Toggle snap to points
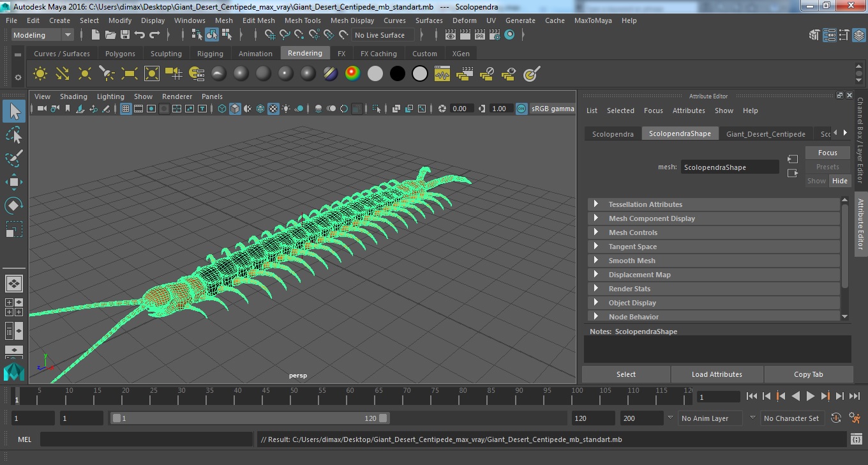The width and height of the screenshot is (868, 465). tap(299, 35)
